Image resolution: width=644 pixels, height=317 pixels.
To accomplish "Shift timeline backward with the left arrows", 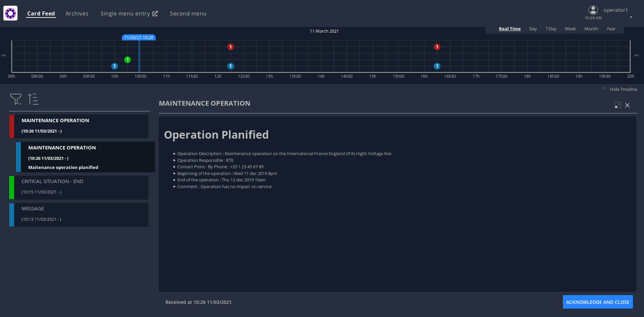I will (x=4, y=55).
